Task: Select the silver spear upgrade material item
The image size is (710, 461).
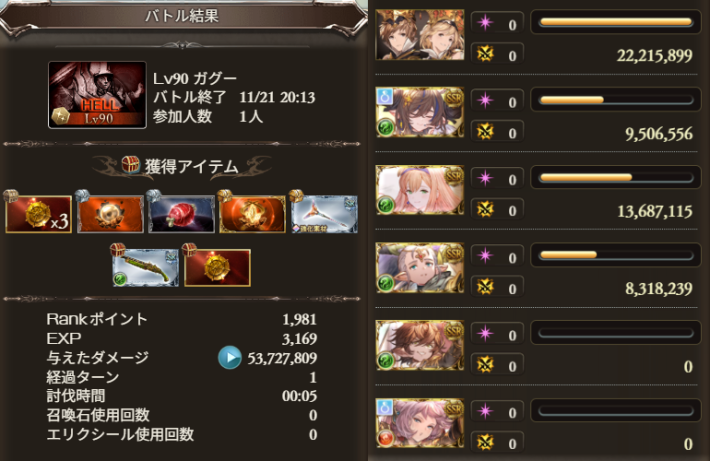Action: click(324, 214)
